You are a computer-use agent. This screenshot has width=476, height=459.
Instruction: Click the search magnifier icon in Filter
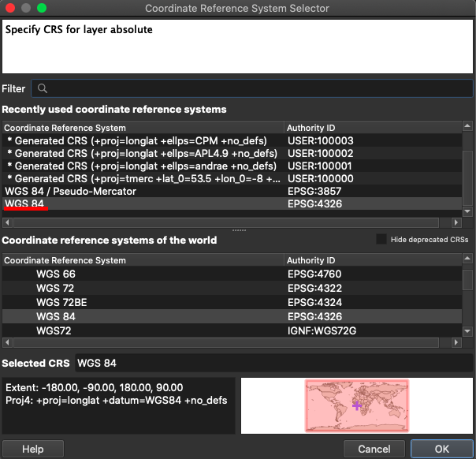click(x=43, y=89)
